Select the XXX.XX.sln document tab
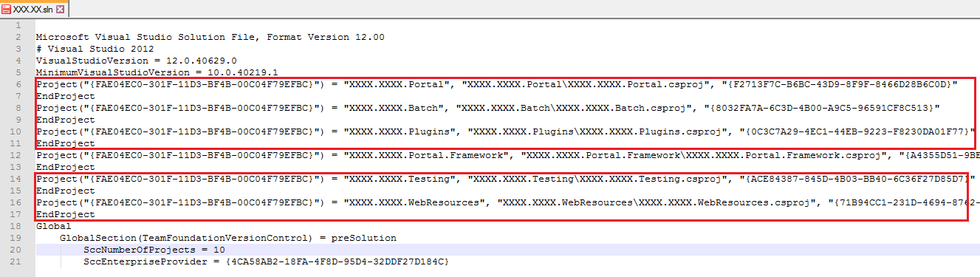This screenshot has height=277, width=980. coord(33,9)
